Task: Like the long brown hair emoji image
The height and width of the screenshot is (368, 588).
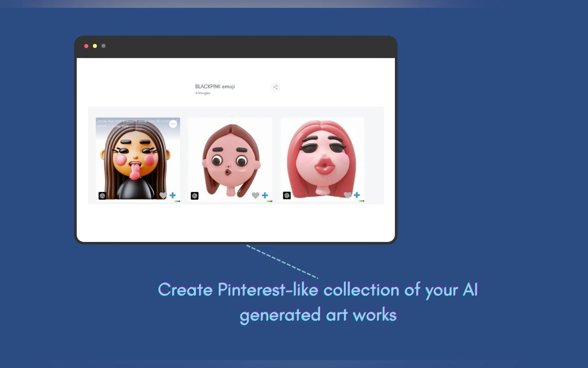Action: tap(163, 195)
